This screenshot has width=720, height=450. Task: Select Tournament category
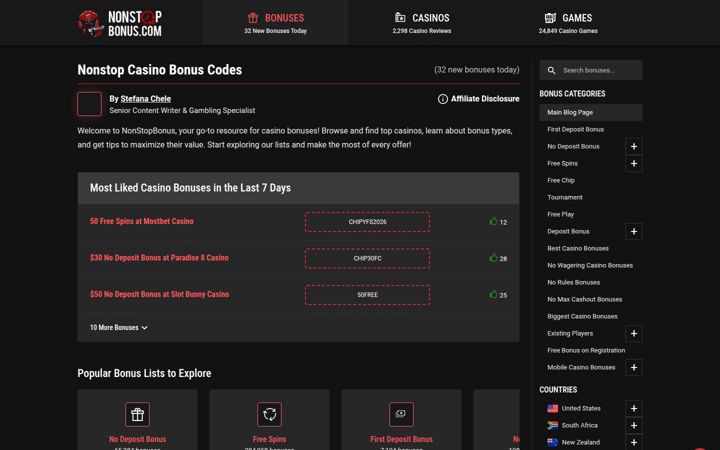point(565,197)
